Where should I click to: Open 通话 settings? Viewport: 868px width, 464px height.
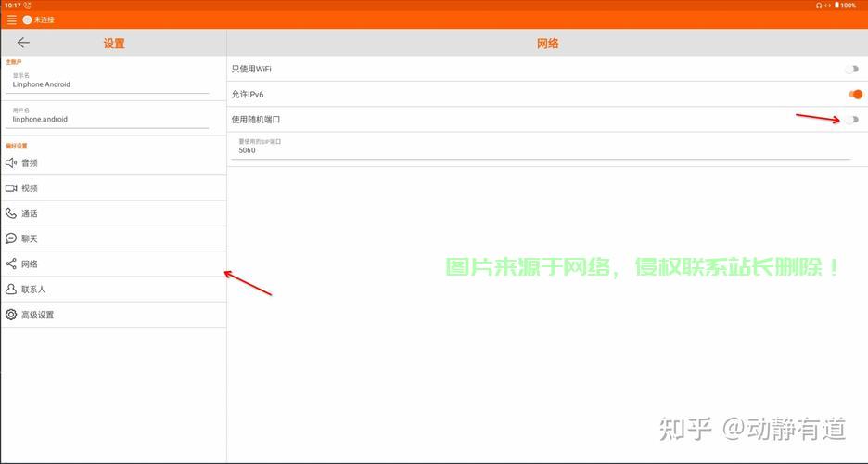tap(113, 213)
